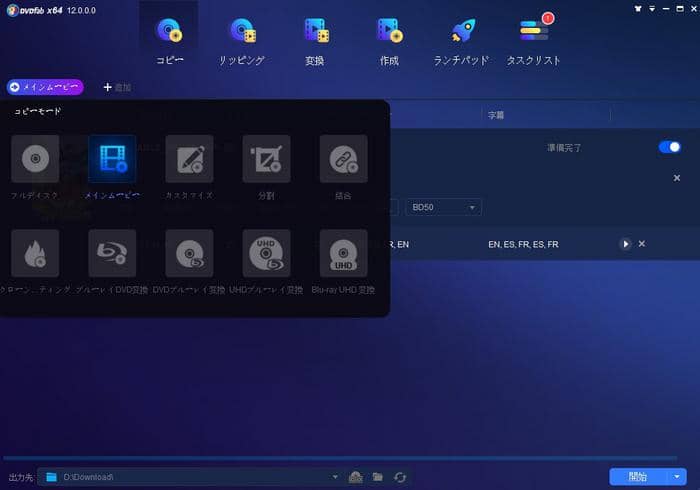Screen dimensions: 700x490
Task: Click the 追加 (add) source button
Action: tap(117, 87)
